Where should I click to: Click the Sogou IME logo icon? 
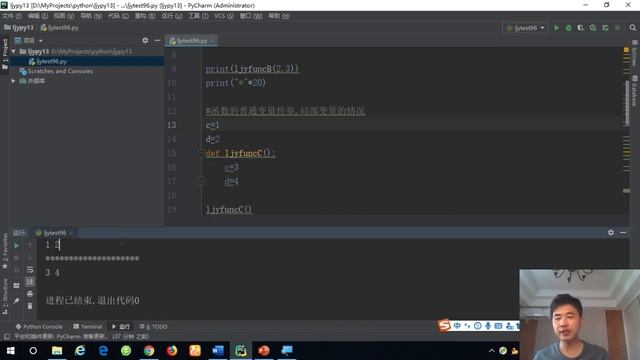tap(444, 325)
